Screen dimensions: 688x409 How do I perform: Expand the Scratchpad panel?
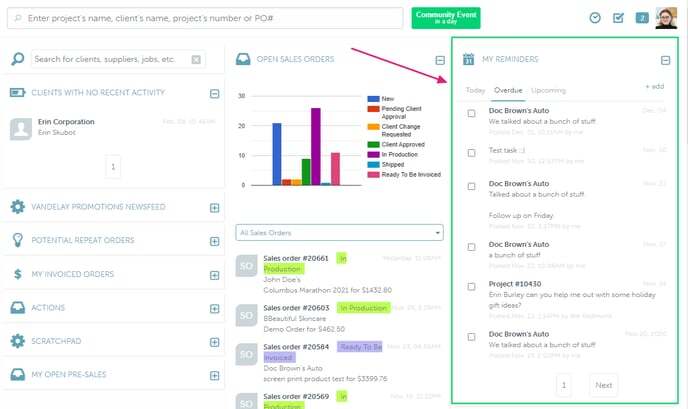214,341
